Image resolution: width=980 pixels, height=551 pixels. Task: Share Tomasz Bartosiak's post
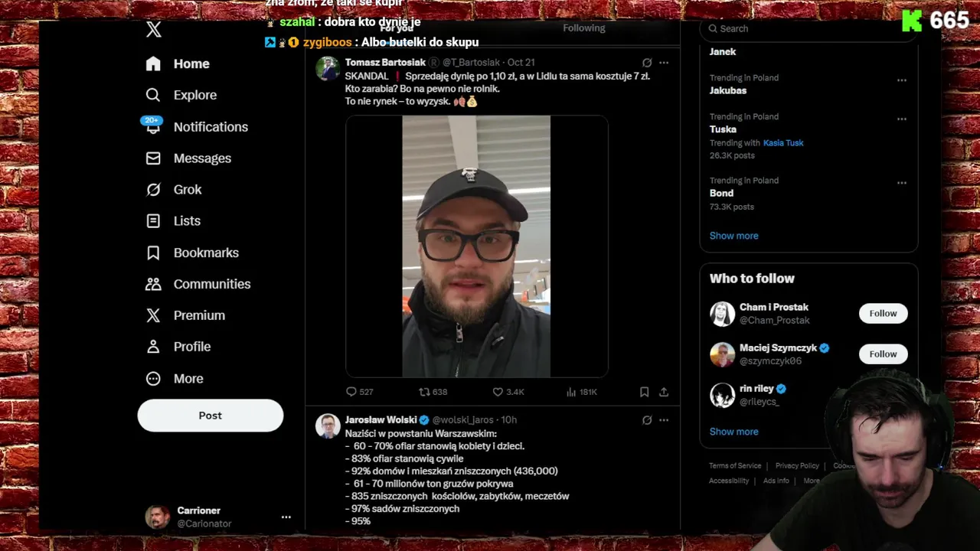pyautogui.click(x=664, y=392)
